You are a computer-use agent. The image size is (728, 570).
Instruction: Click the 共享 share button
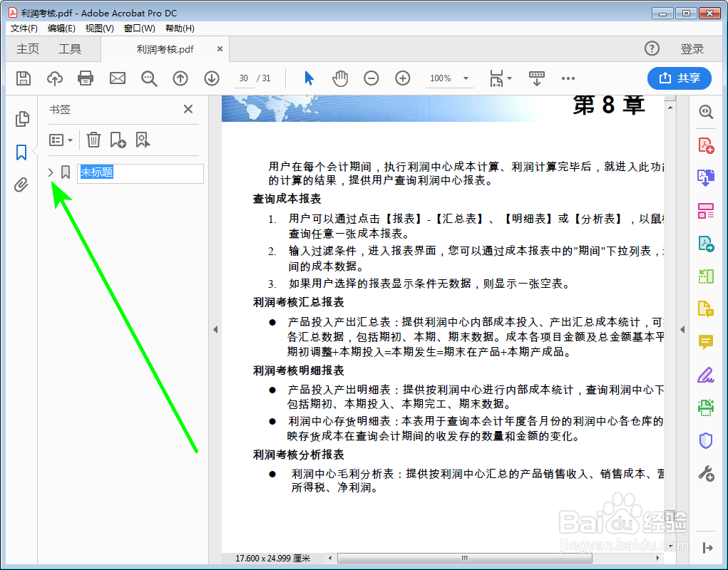point(679,78)
